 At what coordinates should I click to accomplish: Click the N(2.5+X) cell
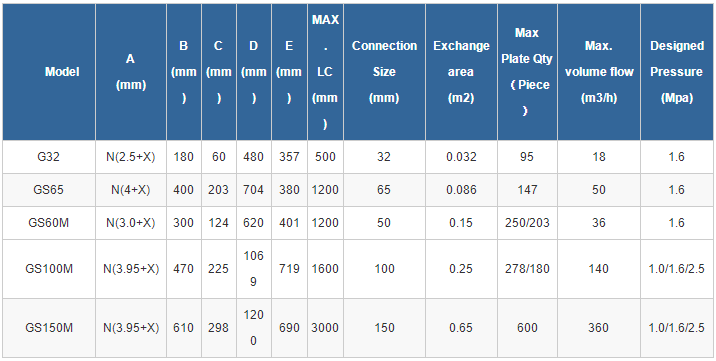pos(131,157)
